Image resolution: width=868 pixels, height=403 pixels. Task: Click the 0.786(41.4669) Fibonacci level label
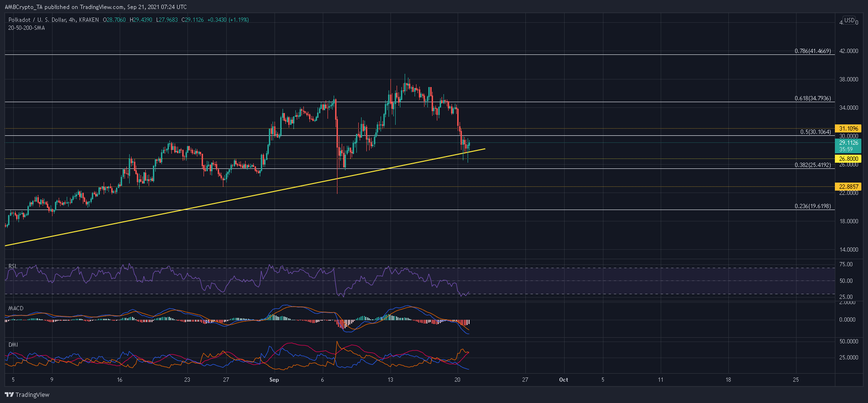(813, 51)
